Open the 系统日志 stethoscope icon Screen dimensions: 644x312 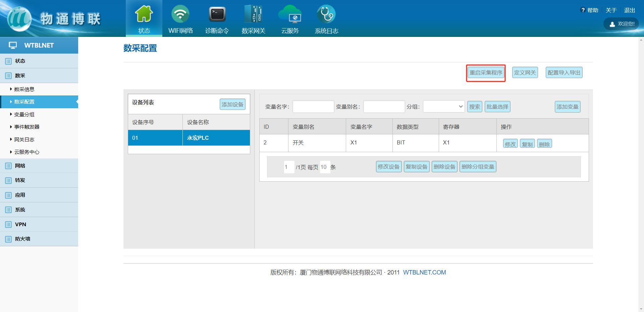[326, 14]
